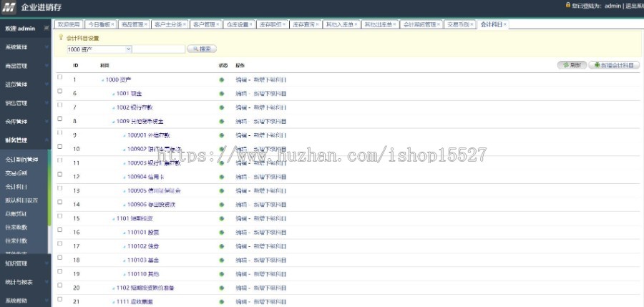The width and height of the screenshot is (644, 307).
Task: Click green status dot for row 110110
Action: pyautogui.click(x=222, y=274)
